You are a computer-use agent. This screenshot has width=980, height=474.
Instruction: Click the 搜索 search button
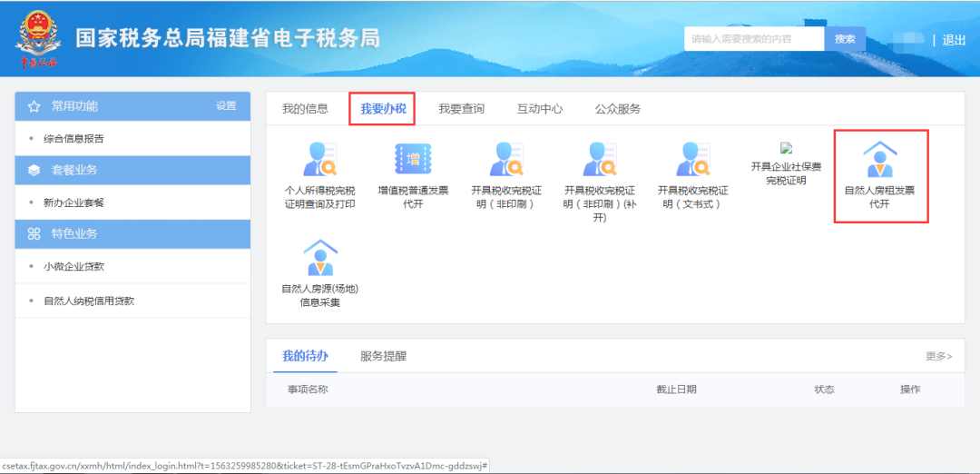pos(845,39)
